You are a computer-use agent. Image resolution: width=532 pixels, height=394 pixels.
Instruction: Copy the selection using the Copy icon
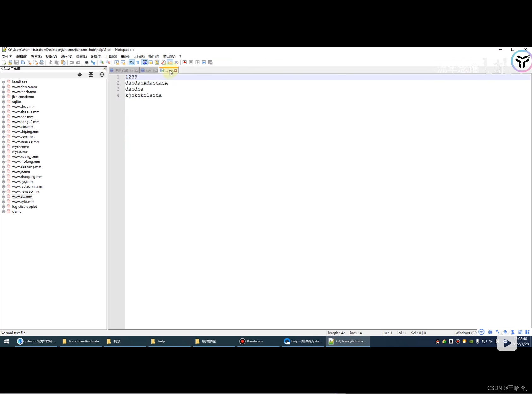click(57, 62)
